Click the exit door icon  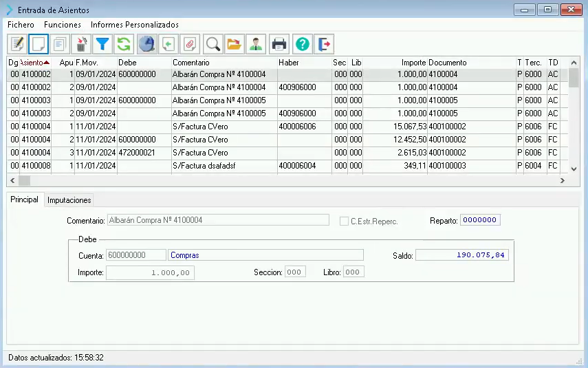[x=325, y=44]
